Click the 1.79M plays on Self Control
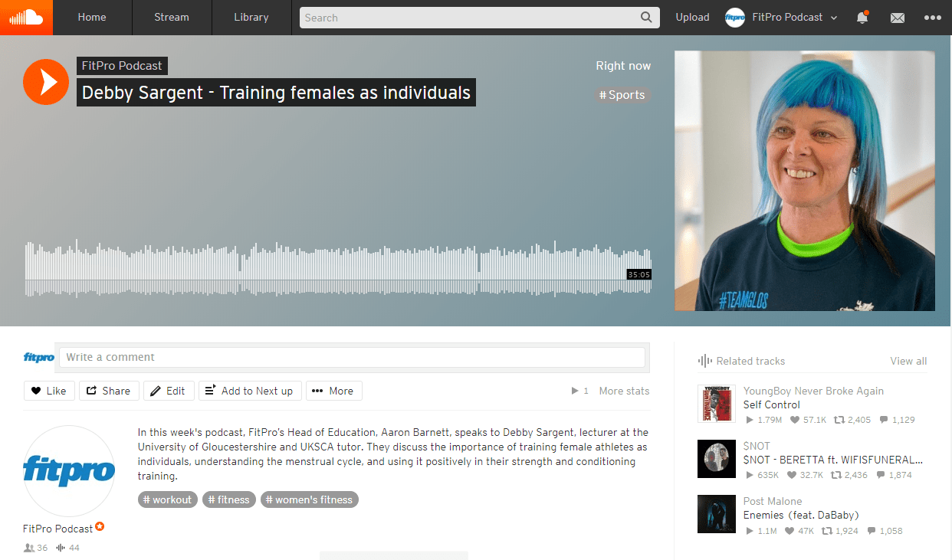The image size is (952, 560). click(763, 420)
